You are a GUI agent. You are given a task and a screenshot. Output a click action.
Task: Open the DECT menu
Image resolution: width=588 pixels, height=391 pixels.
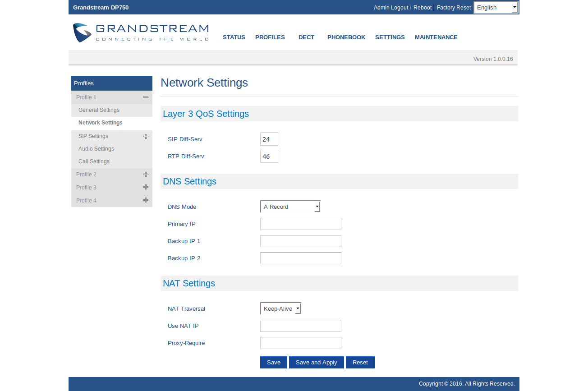tap(306, 37)
